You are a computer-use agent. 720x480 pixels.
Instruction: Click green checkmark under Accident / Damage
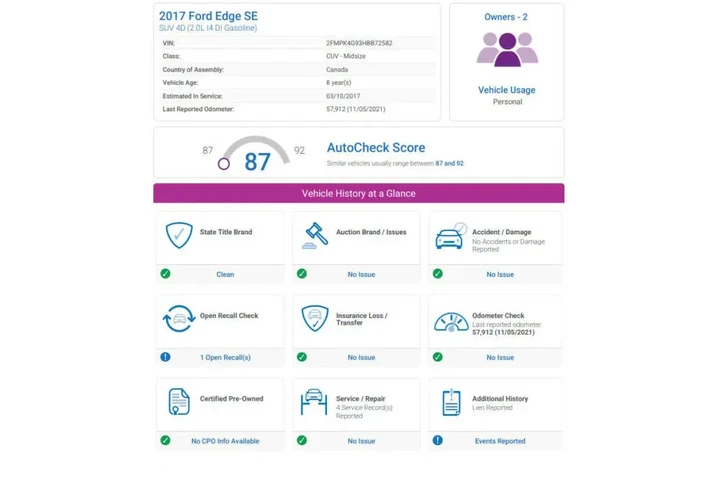(438, 274)
